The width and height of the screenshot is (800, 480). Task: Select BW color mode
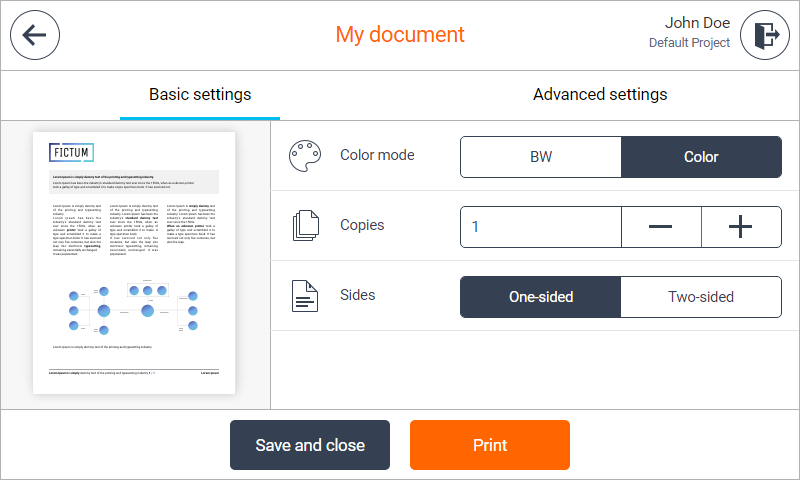click(541, 157)
